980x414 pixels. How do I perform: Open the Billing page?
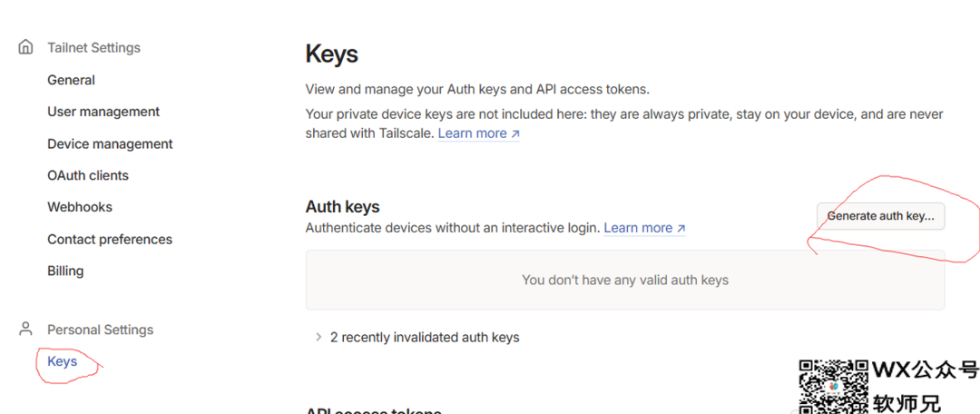pyautogui.click(x=65, y=271)
